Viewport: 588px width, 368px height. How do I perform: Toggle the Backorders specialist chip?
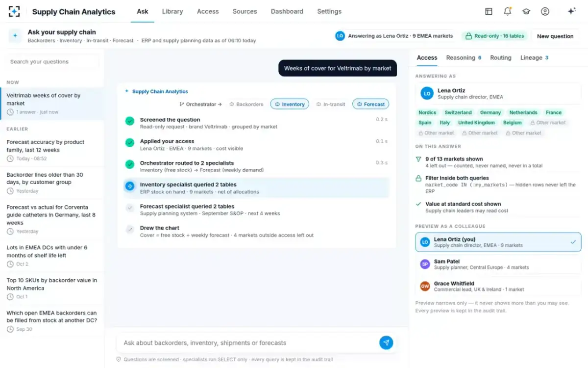click(246, 104)
